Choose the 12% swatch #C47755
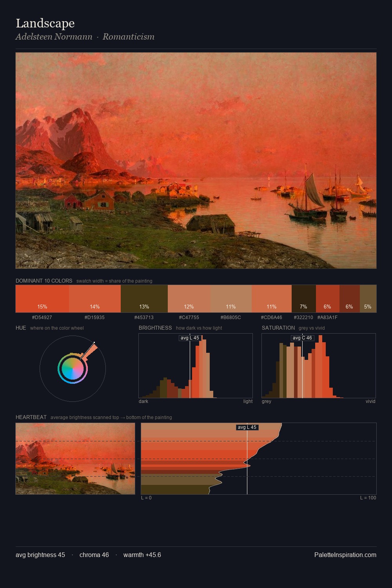 click(189, 299)
